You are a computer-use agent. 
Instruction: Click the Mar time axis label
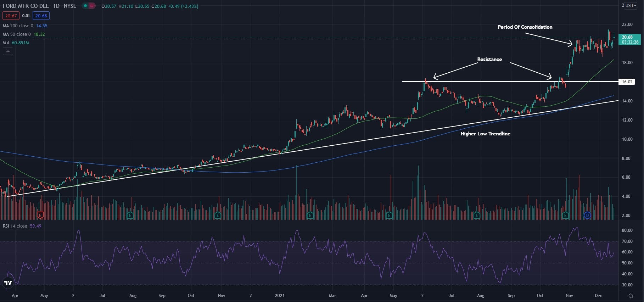[x=332, y=296]
